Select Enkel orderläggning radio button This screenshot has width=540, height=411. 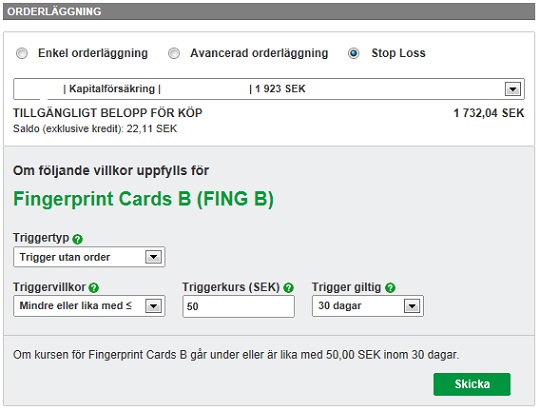tap(22, 53)
